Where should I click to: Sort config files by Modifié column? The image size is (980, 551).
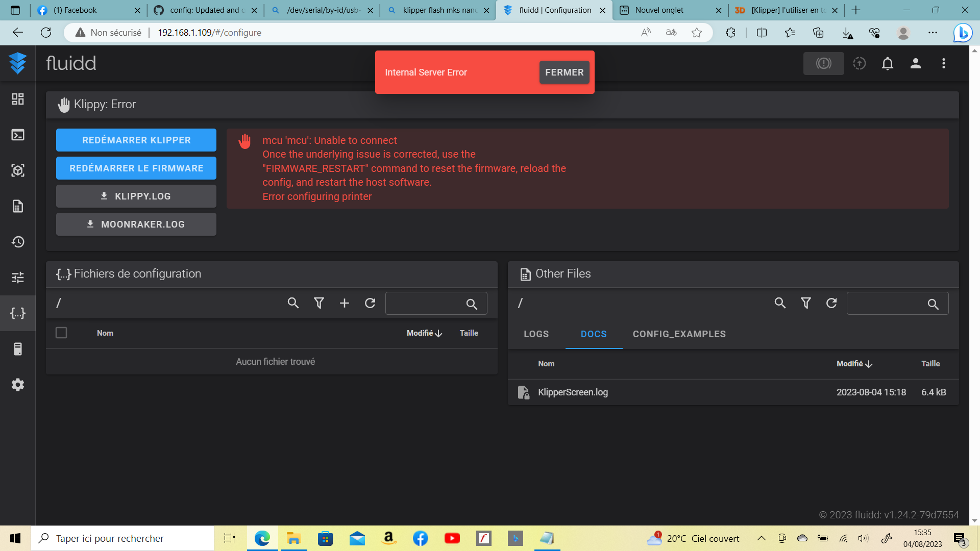tap(424, 333)
